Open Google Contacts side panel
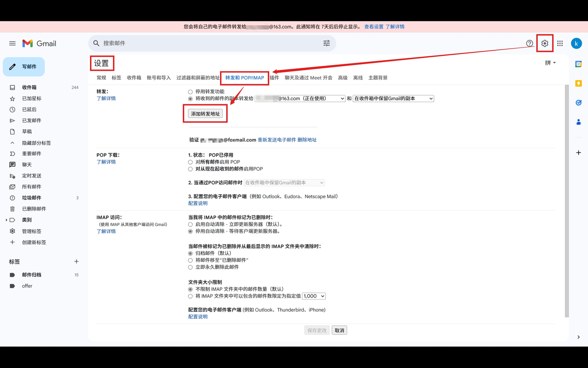The image size is (588, 368). (x=578, y=122)
